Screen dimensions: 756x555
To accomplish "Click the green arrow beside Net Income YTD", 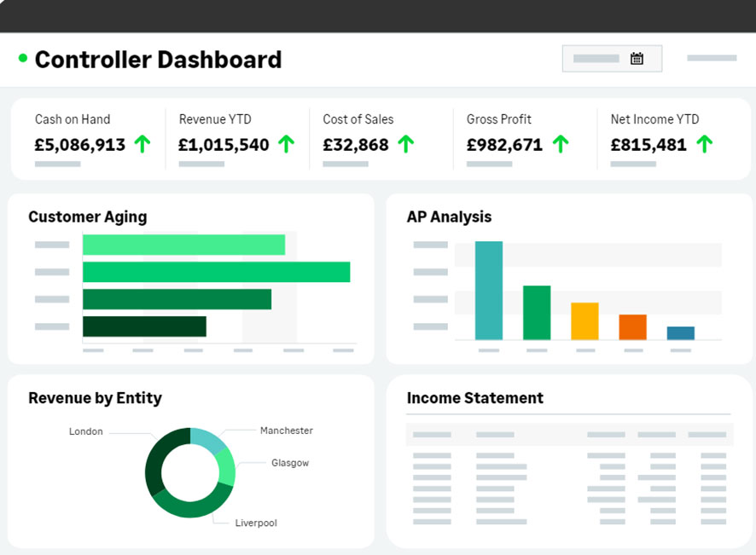I will [x=704, y=144].
